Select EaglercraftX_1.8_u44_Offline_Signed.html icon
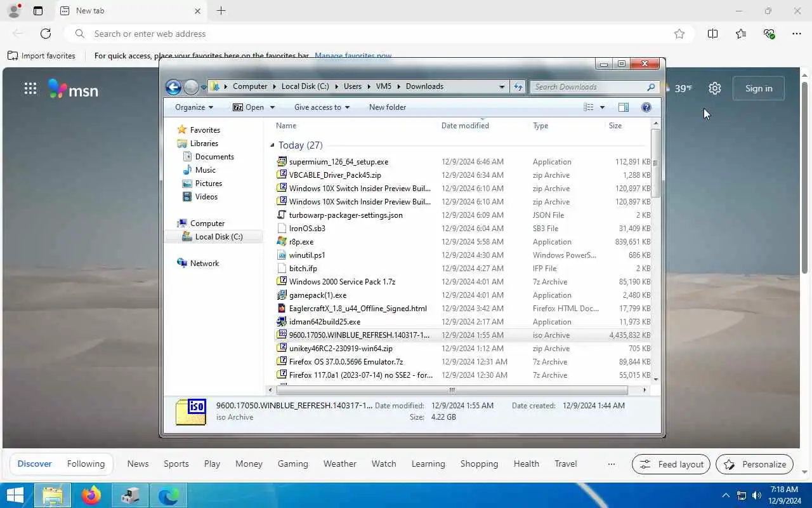 click(282, 308)
